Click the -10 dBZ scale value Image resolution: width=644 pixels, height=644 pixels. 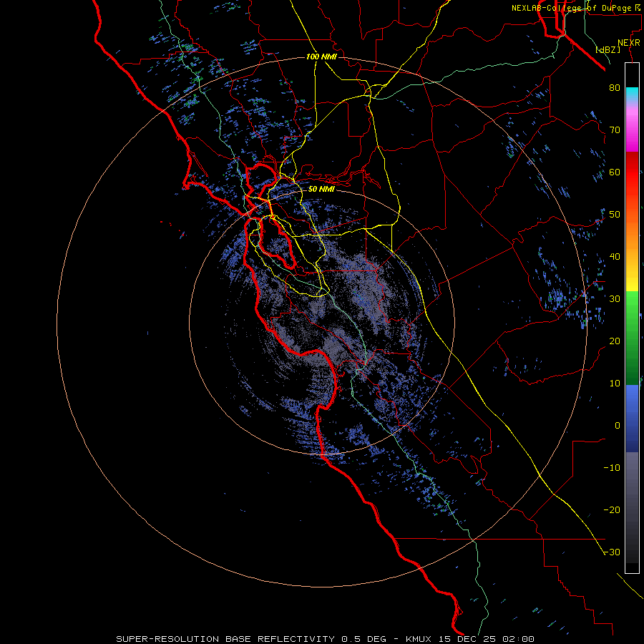pos(612,467)
